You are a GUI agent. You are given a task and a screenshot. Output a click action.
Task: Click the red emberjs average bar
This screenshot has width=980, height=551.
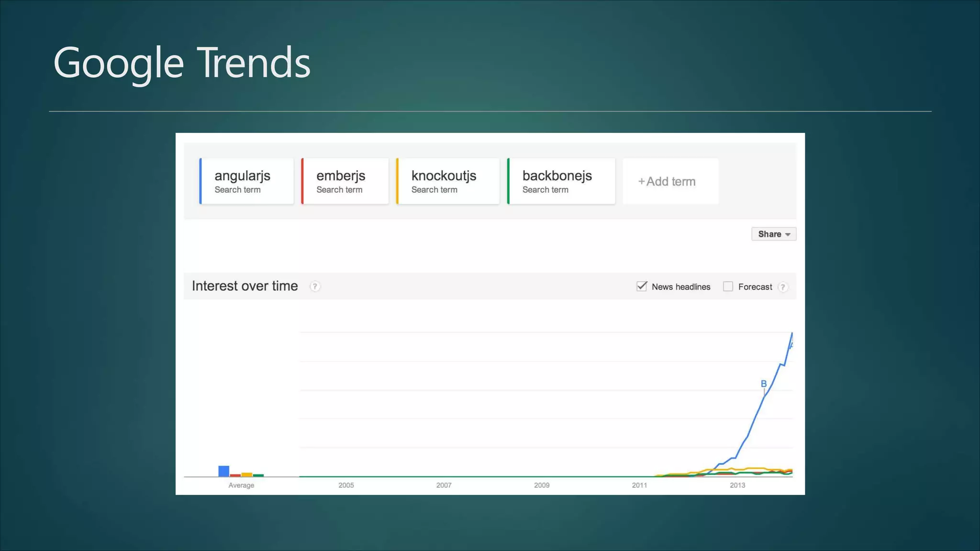coord(235,475)
